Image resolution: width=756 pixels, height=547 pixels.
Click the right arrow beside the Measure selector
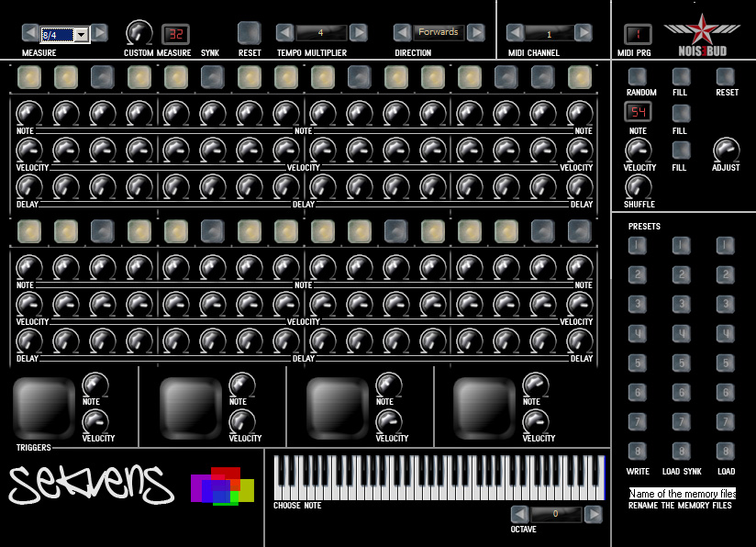click(x=99, y=33)
